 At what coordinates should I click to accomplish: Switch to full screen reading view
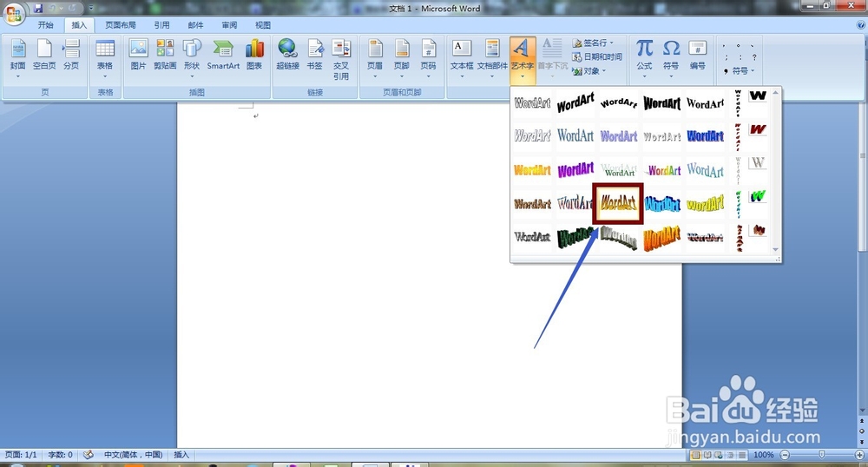pos(707,455)
